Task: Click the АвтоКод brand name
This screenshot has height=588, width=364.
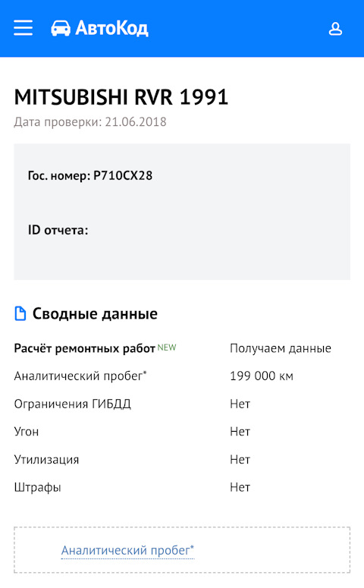Action: (x=111, y=28)
